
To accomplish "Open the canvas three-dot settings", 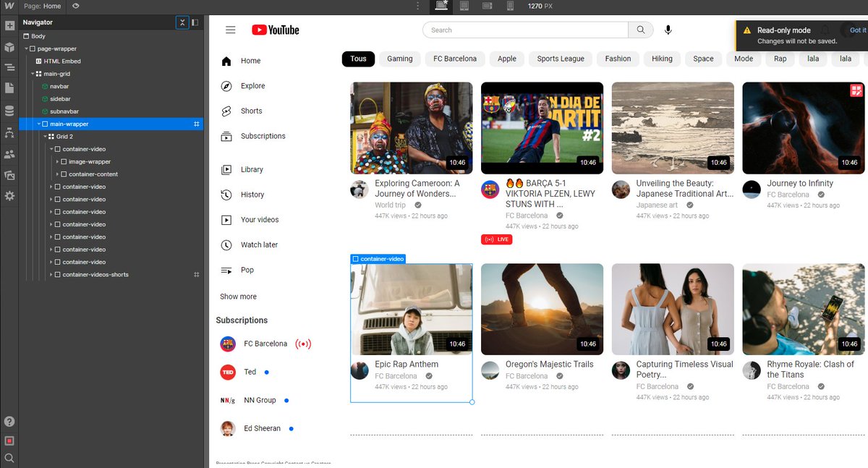I will click(x=418, y=6).
